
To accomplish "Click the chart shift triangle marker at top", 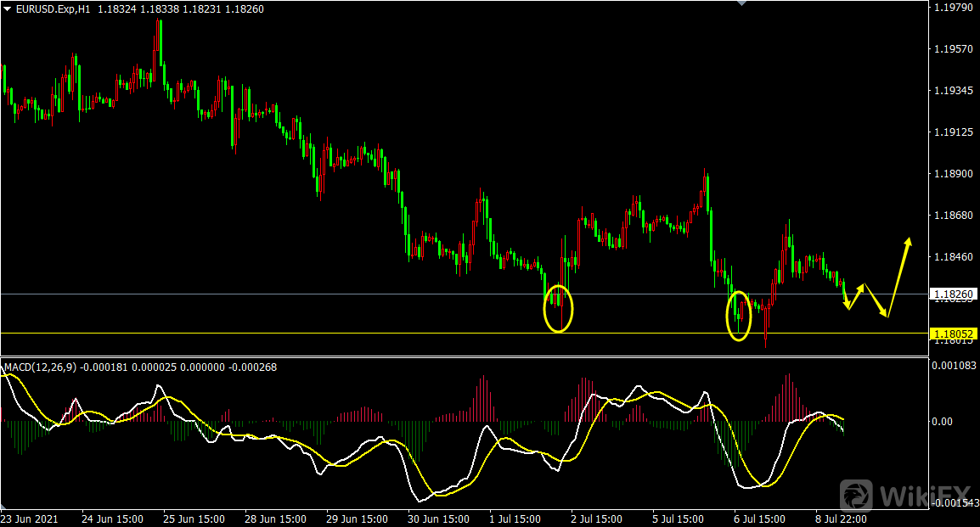I will click(x=744, y=3).
